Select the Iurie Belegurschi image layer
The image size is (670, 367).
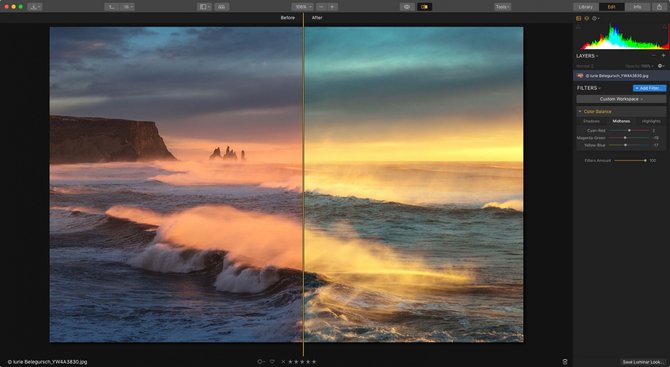pyautogui.click(x=621, y=76)
